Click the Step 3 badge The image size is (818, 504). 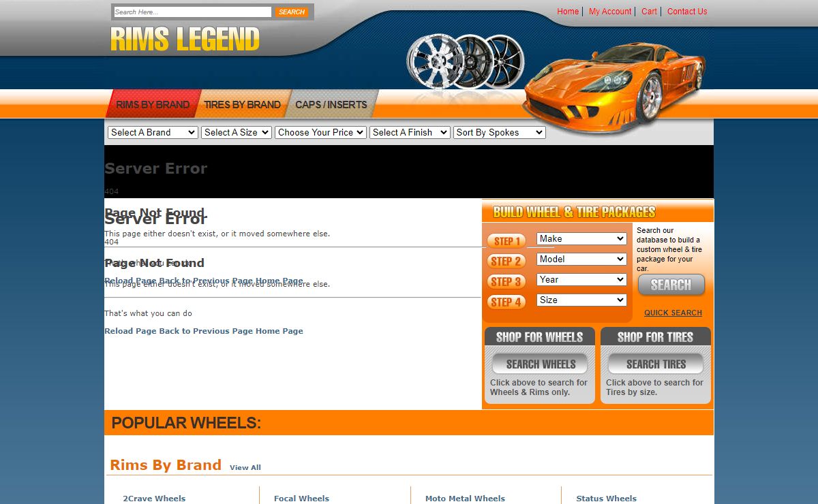point(506,281)
